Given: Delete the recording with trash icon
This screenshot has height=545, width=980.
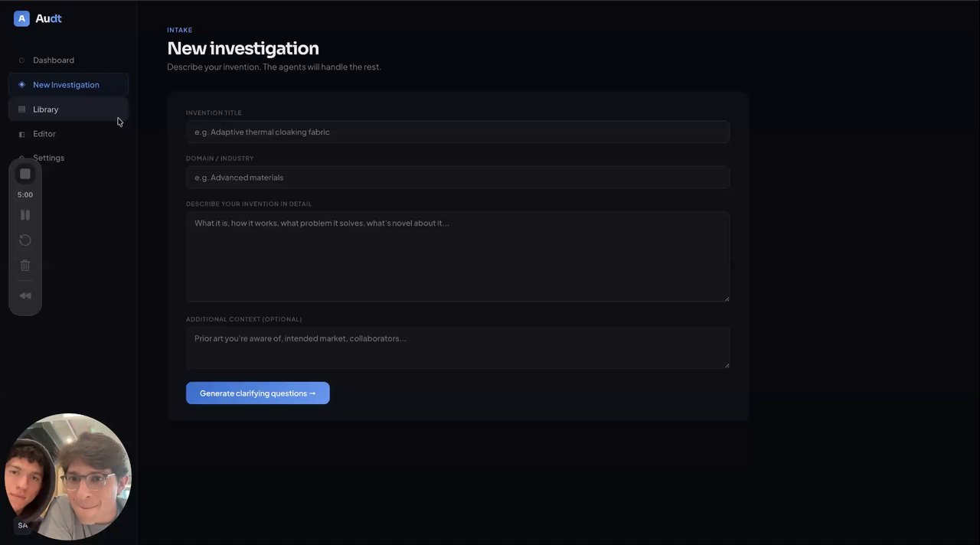Looking at the screenshot, I should [25, 266].
